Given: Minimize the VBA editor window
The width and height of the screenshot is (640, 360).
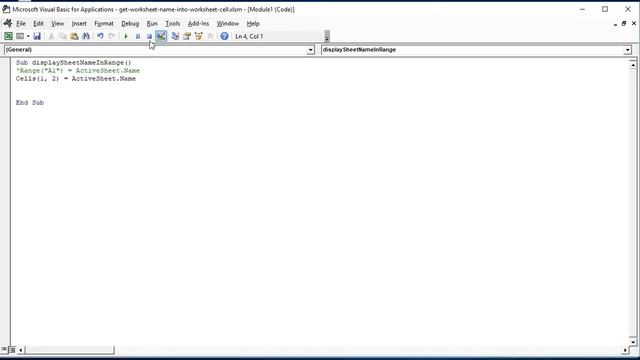Looking at the screenshot, I should click(582, 9).
